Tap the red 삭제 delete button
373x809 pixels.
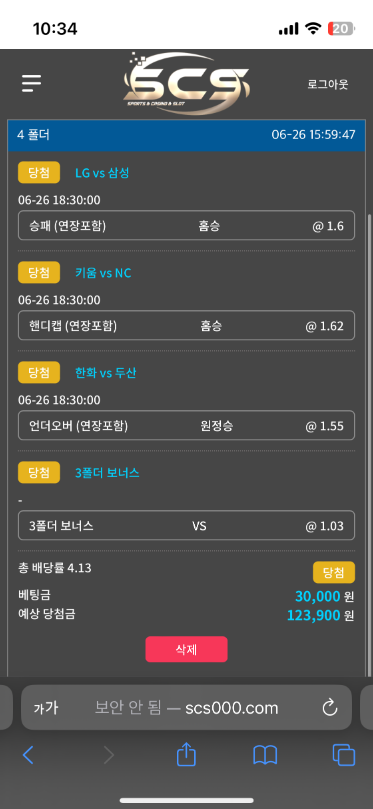tap(186, 649)
